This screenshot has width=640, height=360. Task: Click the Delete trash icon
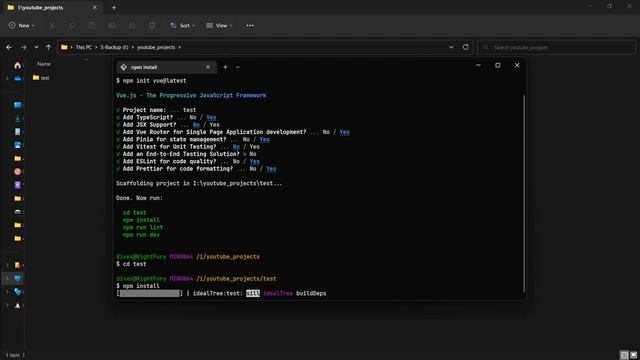pos(152,25)
